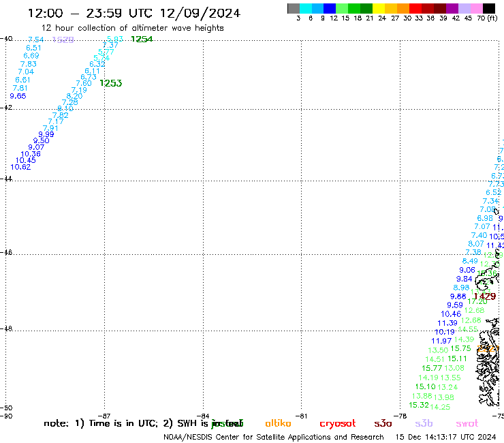Click the wave height value '14.55'

[468, 329]
